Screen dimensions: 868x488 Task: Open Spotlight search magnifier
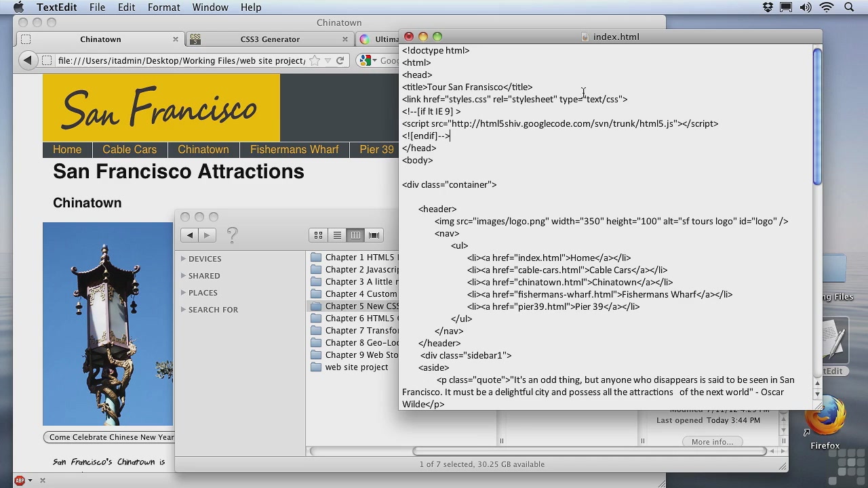(849, 7)
